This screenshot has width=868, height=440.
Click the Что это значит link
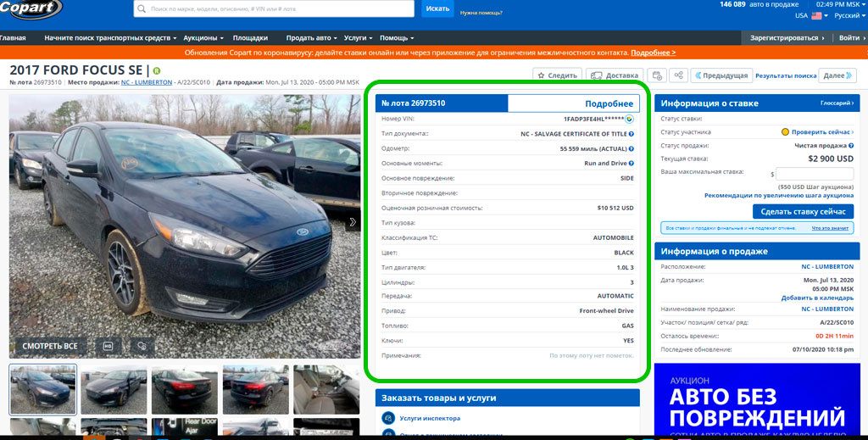[830, 228]
